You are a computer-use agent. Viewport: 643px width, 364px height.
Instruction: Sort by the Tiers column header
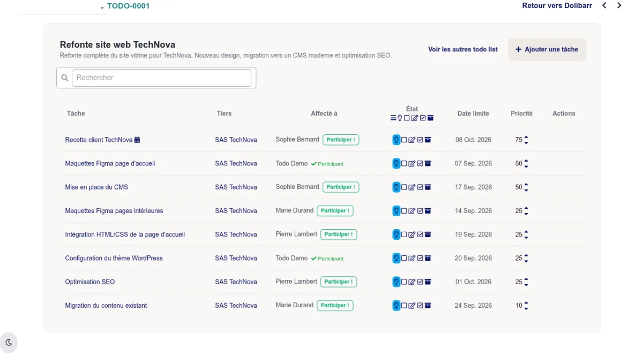pyautogui.click(x=224, y=113)
